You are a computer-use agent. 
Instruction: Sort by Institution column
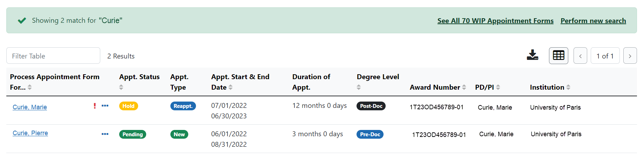[568, 87]
